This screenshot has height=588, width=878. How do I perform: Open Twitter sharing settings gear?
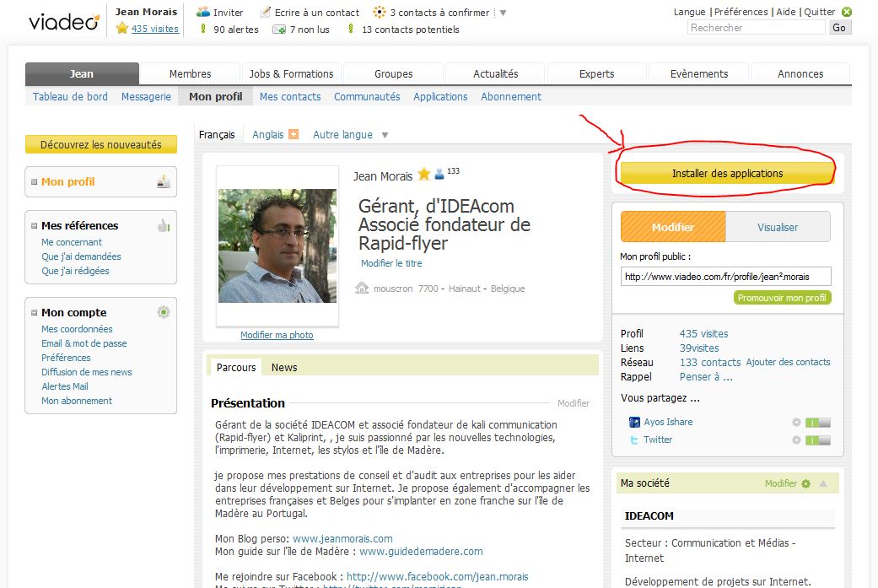(x=796, y=440)
